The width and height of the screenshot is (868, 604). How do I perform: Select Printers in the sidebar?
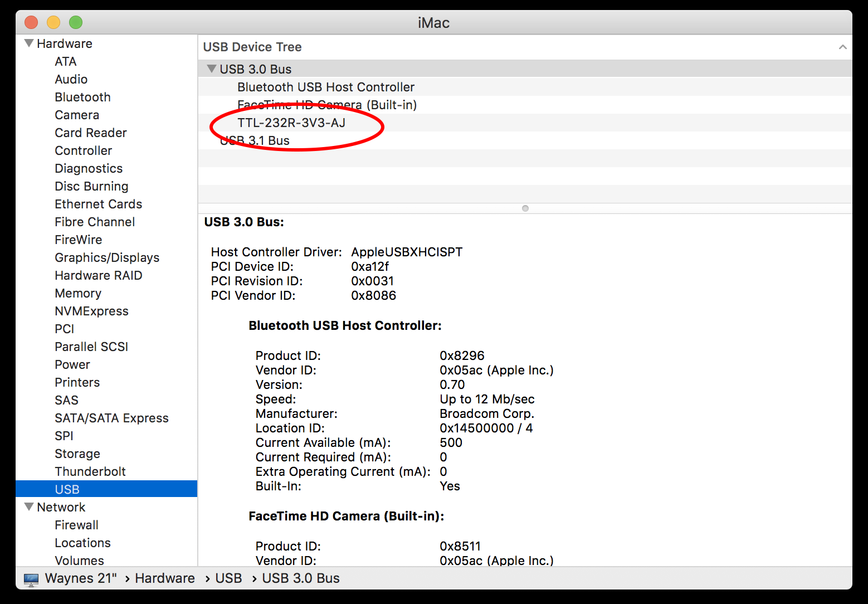coord(77,382)
